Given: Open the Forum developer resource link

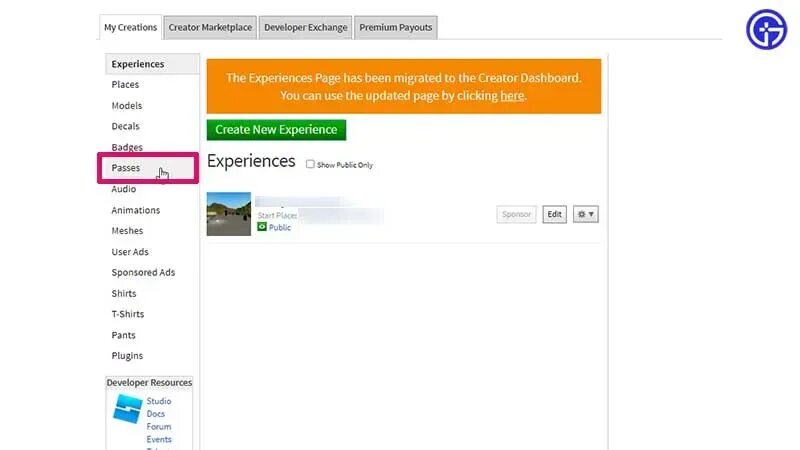Looking at the screenshot, I should [159, 427].
